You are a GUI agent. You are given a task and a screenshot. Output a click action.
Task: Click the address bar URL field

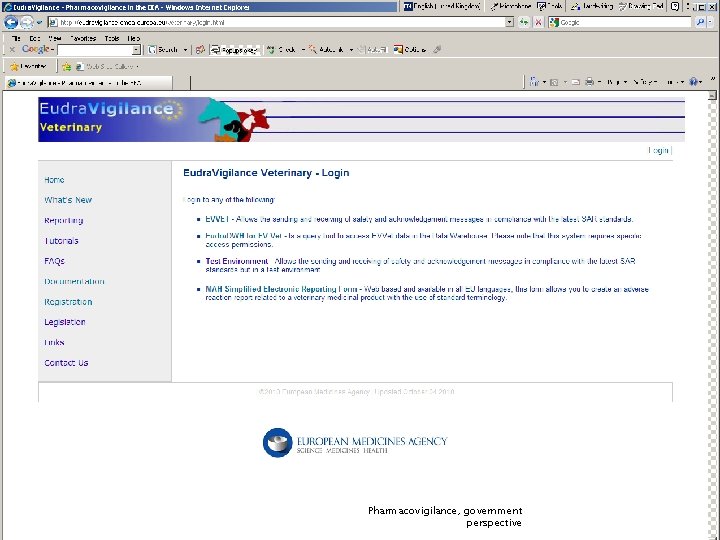(x=276, y=22)
